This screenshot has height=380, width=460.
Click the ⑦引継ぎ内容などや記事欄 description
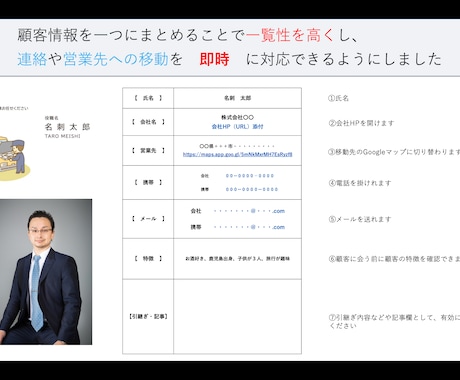(x=394, y=322)
